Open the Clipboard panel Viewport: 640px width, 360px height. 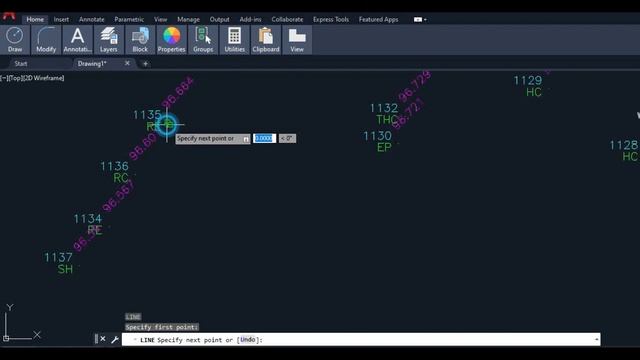point(266,40)
